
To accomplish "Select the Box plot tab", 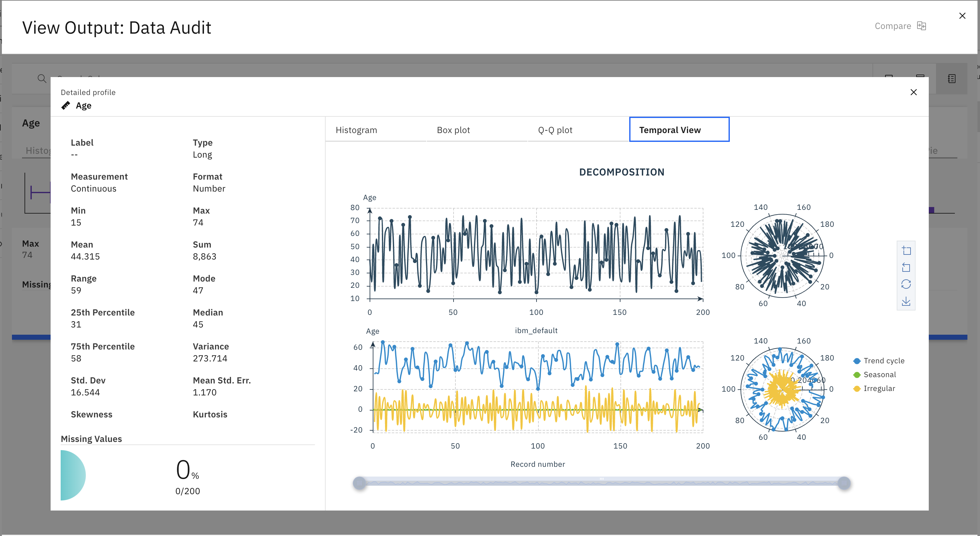I will point(454,130).
